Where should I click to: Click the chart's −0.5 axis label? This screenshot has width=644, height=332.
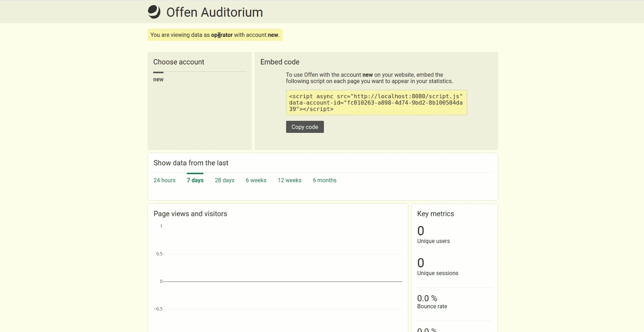point(158,309)
